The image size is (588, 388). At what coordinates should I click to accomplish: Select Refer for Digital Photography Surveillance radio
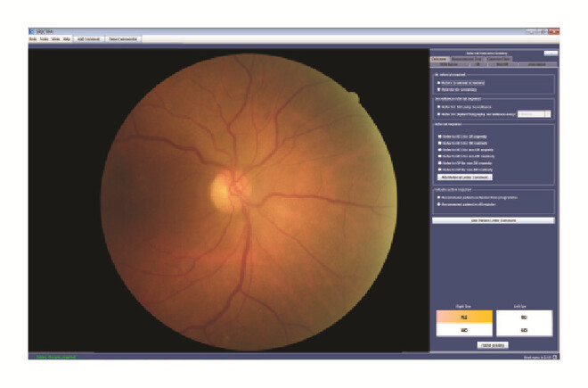click(x=438, y=114)
